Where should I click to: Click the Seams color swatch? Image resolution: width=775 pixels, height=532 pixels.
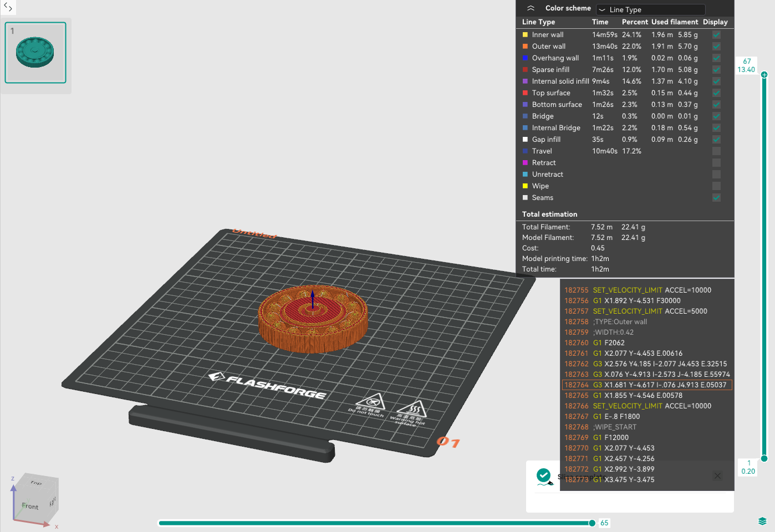(x=525, y=197)
